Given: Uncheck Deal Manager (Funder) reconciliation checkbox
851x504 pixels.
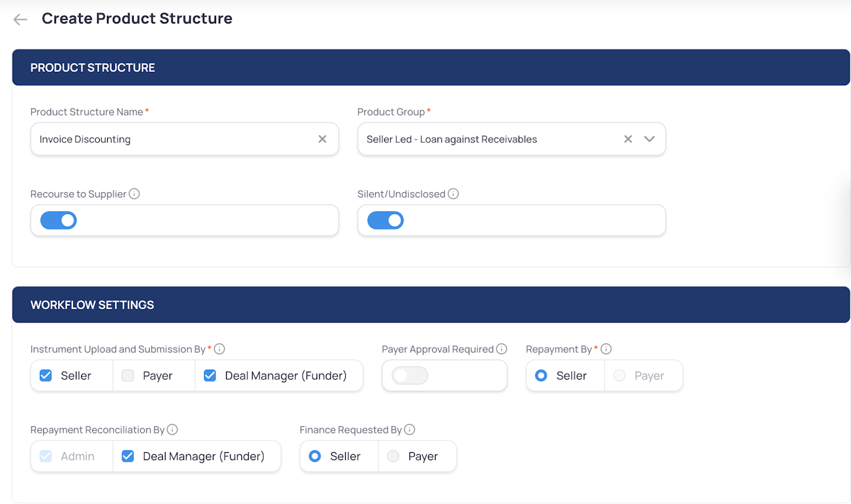Looking at the screenshot, I should (128, 456).
